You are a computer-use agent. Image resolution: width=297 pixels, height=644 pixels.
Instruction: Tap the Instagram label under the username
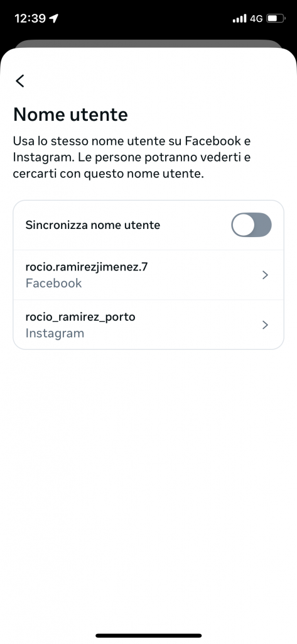[x=55, y=333]
